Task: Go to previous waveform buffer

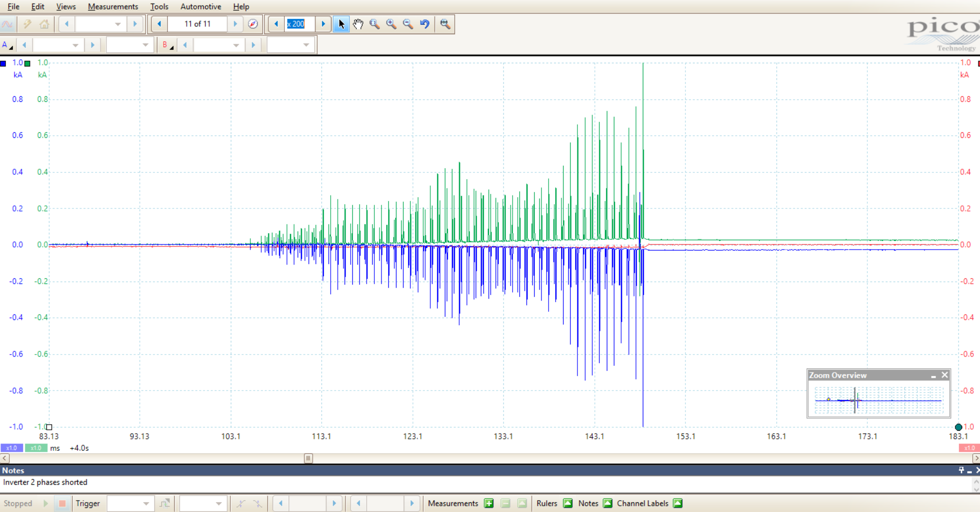Action: (159, 24)
